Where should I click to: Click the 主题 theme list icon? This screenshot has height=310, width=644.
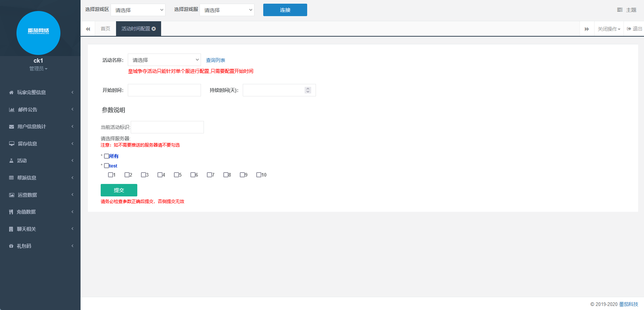620,10
